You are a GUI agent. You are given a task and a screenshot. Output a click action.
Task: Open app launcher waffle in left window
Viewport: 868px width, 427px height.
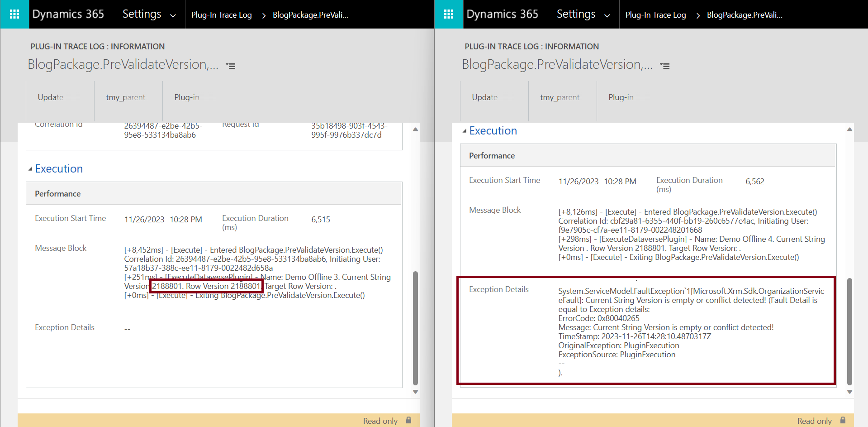pyautogui.click(x=14, y=14)
